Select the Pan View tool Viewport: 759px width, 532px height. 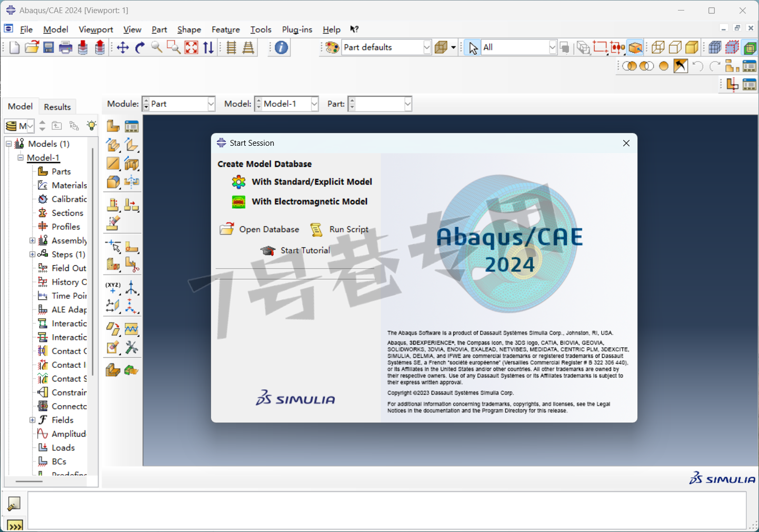[123, 47]
